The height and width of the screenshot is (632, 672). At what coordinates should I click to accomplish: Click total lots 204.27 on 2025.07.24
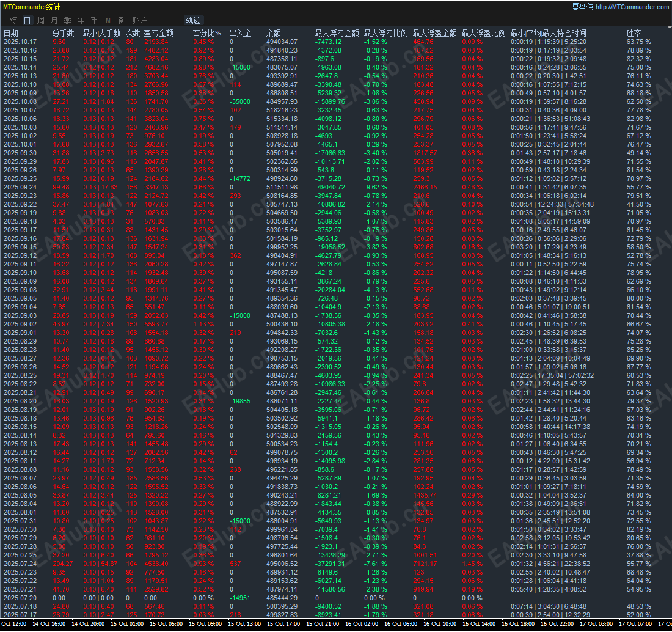62,564
